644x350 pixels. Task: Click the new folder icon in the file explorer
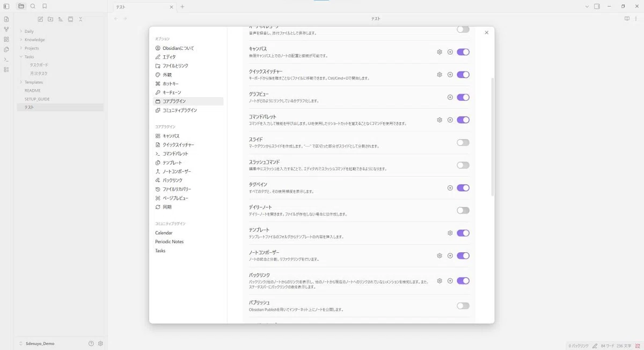tap(50, 19)
